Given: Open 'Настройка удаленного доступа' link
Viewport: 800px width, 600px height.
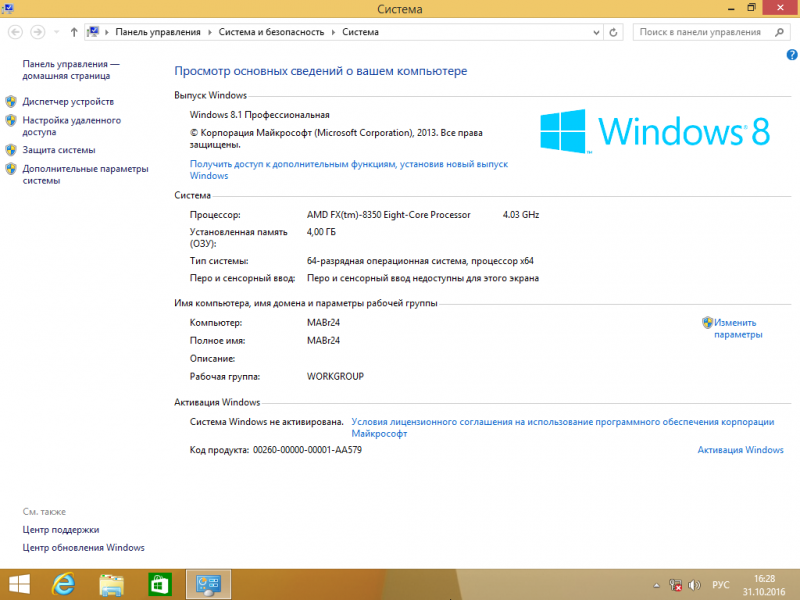Looking at the screenshot, I should [x=71, y=126].
